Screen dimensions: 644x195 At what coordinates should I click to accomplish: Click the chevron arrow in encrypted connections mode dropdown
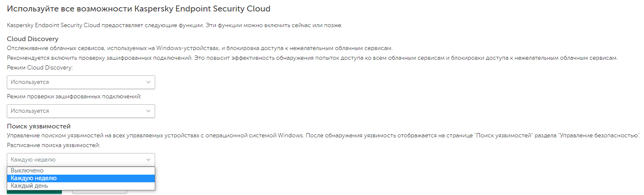click(x=148, y=111)
